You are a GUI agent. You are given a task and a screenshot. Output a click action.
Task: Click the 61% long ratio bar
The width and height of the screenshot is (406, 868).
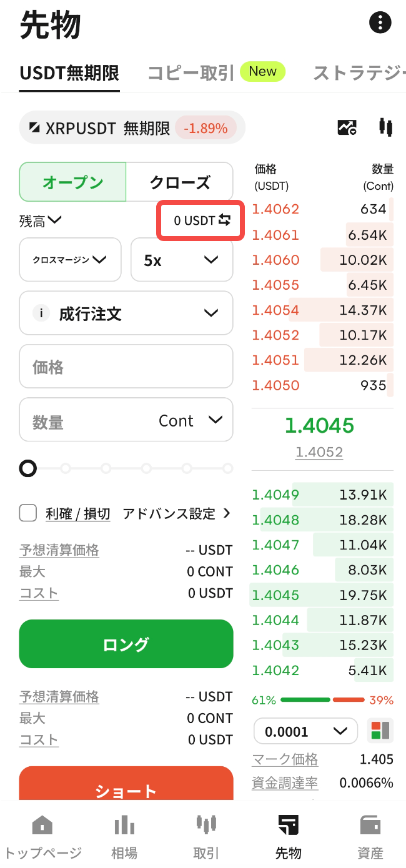305,700
